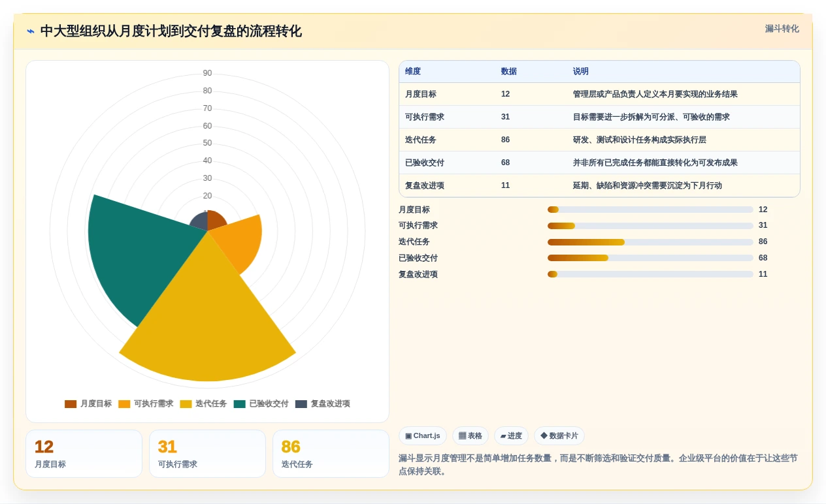Open the 12 月度目标 data card
This screenshot has width=826, height=504.
[84, 454]
